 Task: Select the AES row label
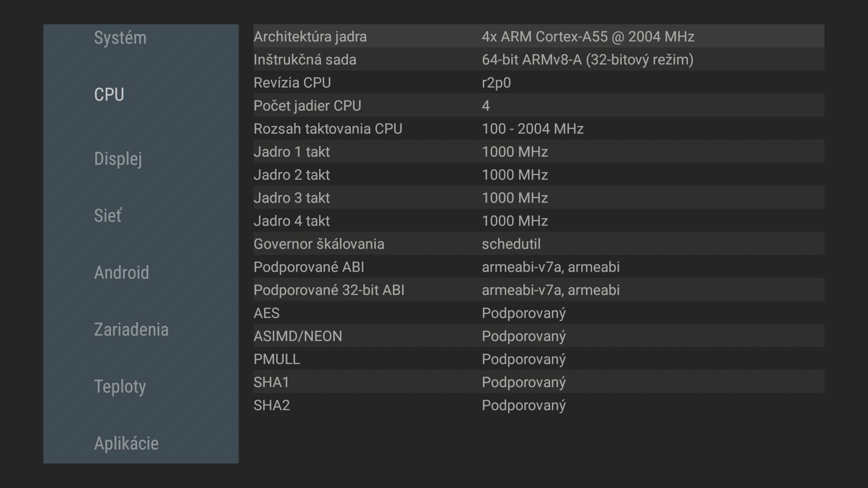(267, 313)
